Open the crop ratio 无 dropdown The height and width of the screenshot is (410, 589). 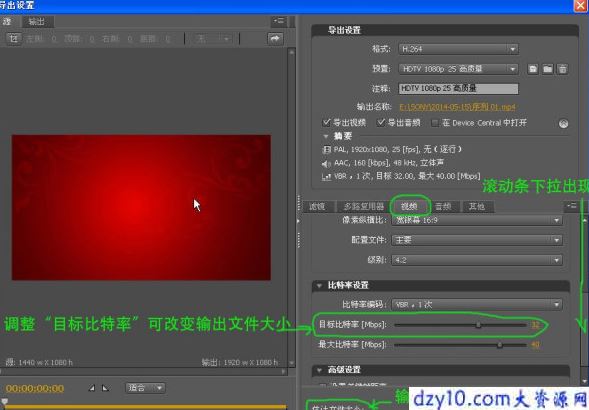[212, 39]
